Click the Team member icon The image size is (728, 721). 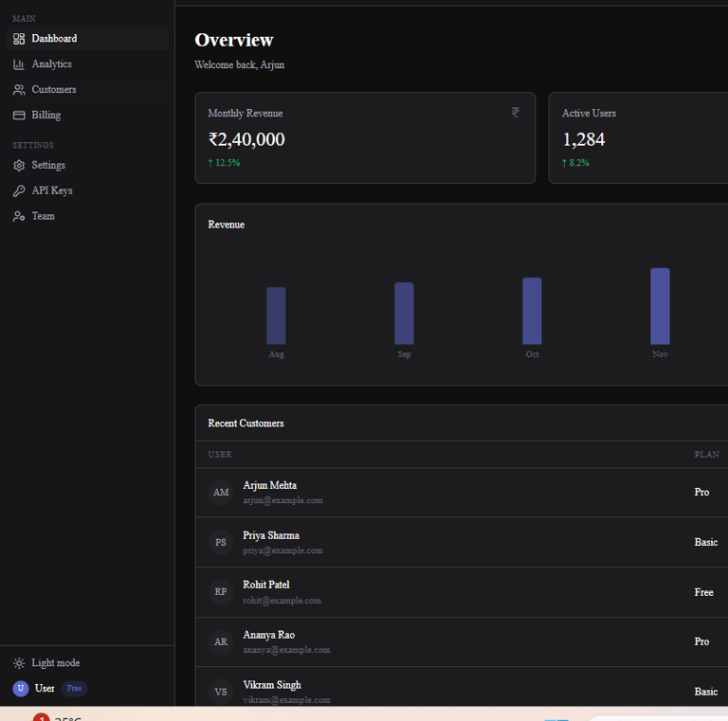tap(19, 216)
